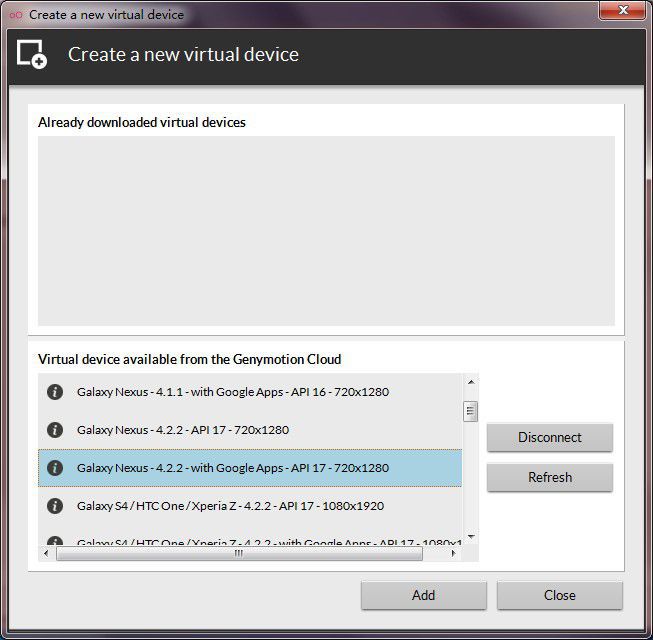Click the horizontal scrollbar's right arrow

click(x=455, y=553)
